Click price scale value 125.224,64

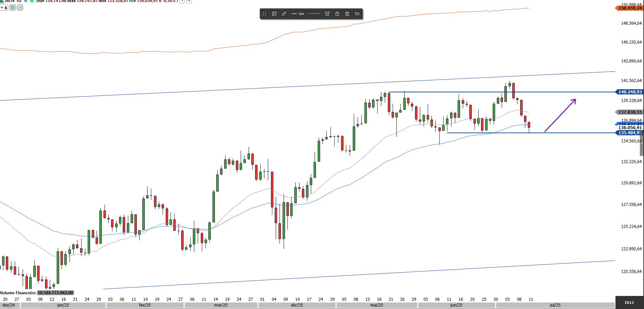(x=631, y=227)
